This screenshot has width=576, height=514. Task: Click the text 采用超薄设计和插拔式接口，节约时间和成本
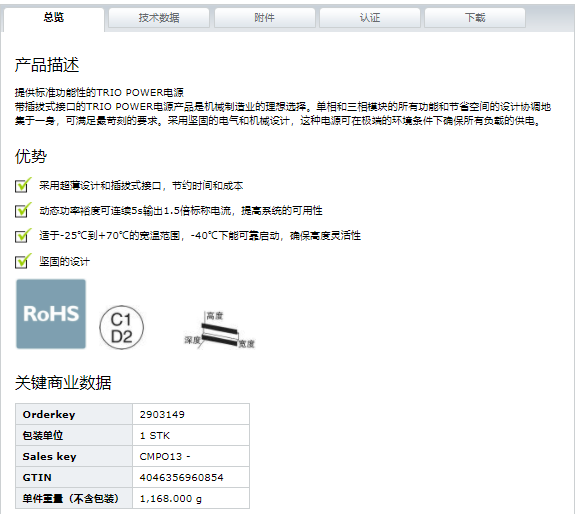[141, 186]
